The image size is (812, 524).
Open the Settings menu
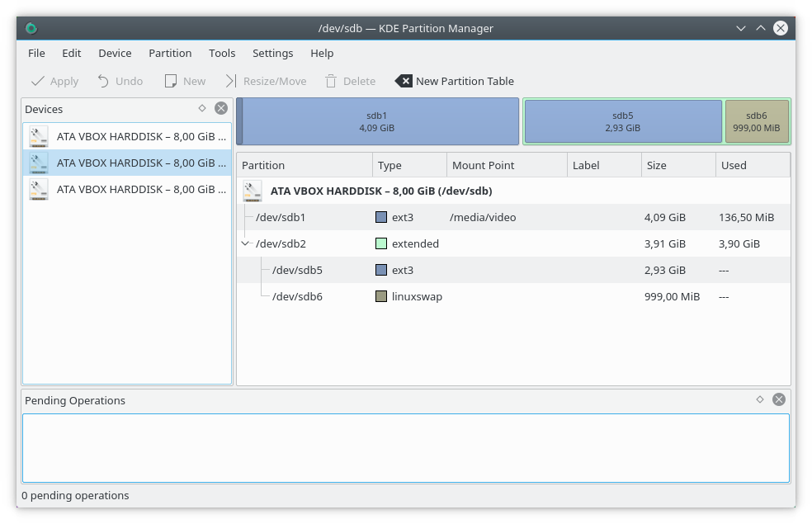(272, 53)
